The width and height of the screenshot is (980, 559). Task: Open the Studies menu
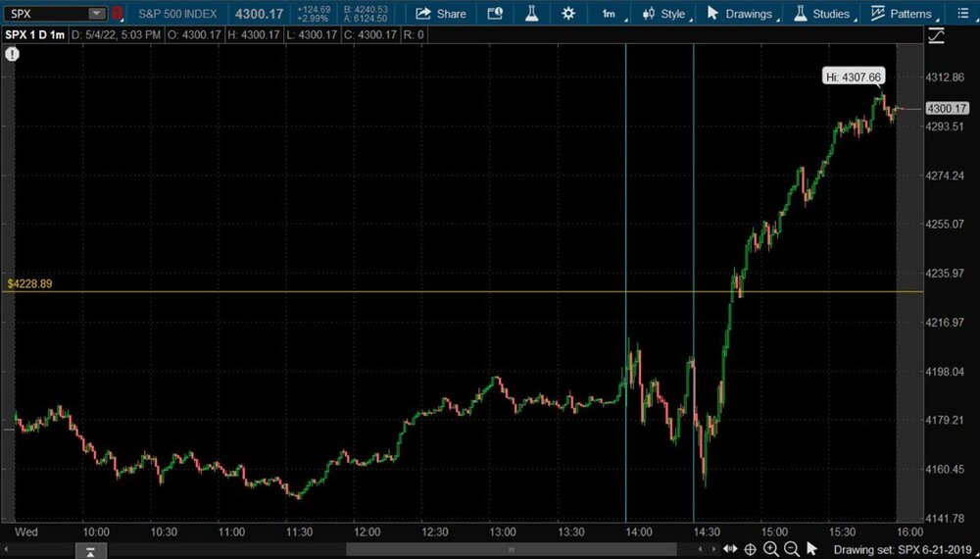[821, 14]
